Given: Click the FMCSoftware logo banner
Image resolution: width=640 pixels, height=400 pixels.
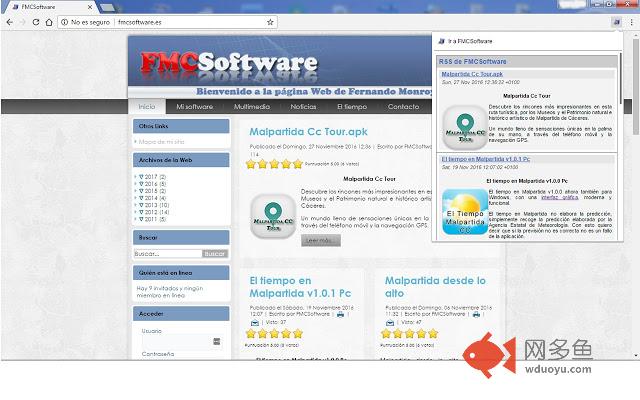Looking at the screenshot, I should click(x=229, y=65).
